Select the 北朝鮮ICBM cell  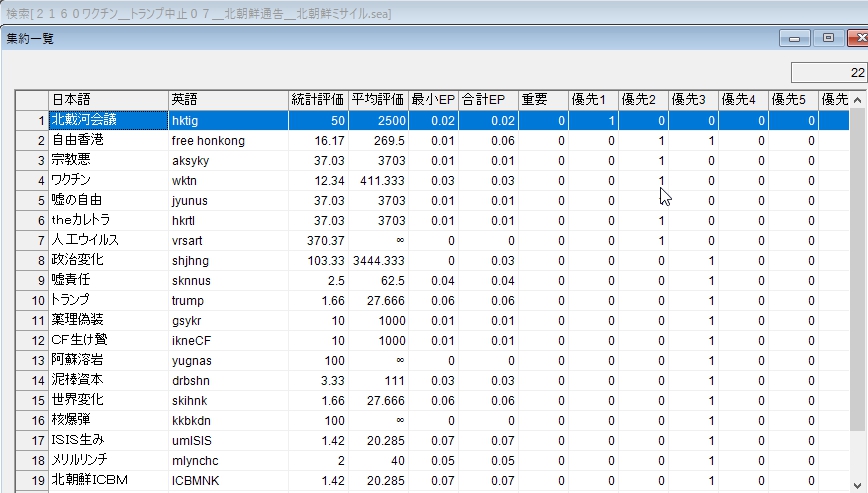tap(108, 480)
